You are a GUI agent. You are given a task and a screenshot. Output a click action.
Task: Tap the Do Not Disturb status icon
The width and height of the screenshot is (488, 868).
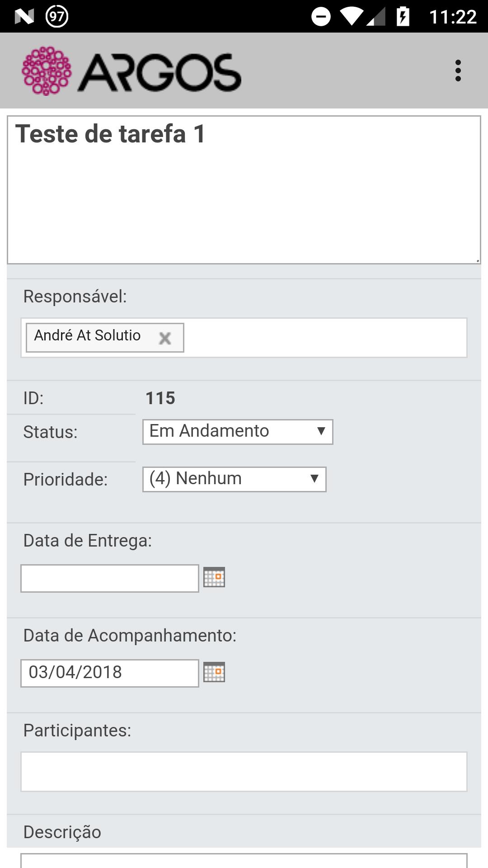[x=321, y=17]
